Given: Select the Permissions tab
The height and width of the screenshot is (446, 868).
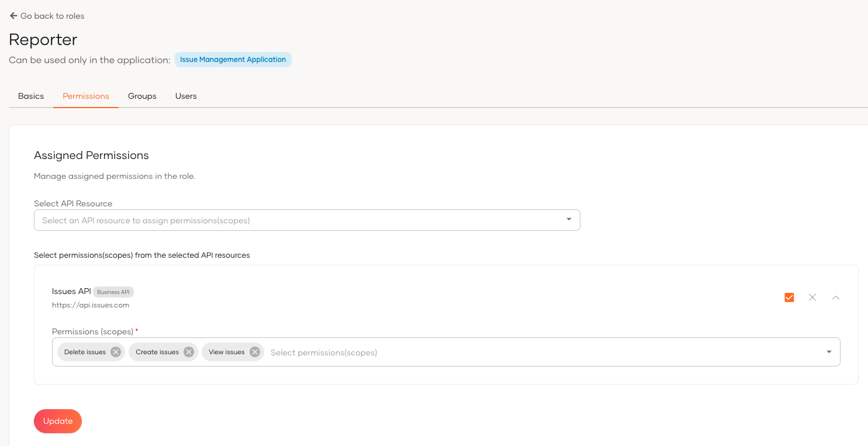Looking at the screenshot, I should point(86,96).
